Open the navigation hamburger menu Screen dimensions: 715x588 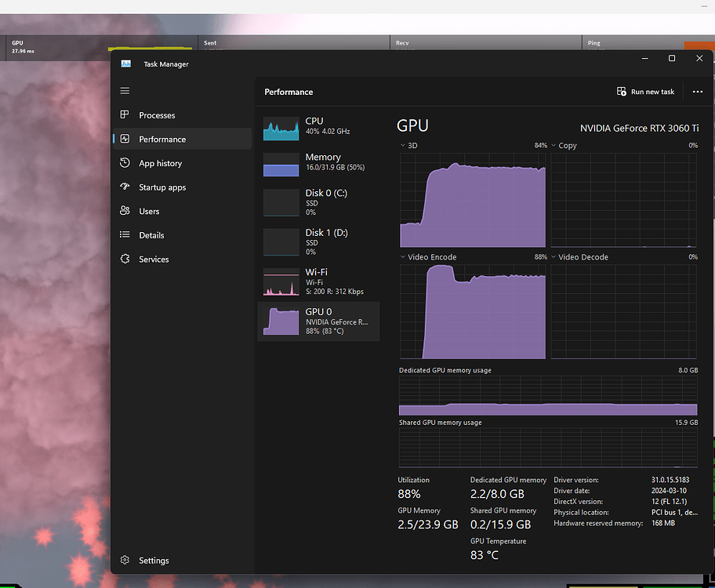(125, 91)
